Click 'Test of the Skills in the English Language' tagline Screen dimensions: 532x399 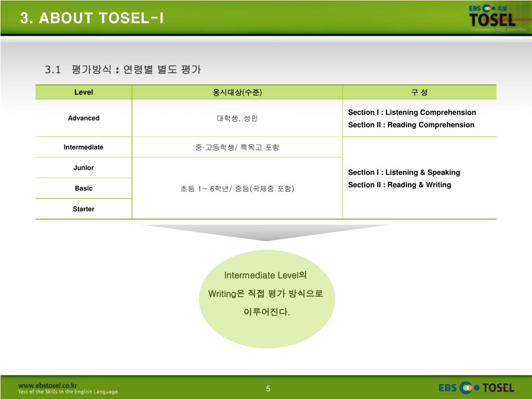[68, 392]
